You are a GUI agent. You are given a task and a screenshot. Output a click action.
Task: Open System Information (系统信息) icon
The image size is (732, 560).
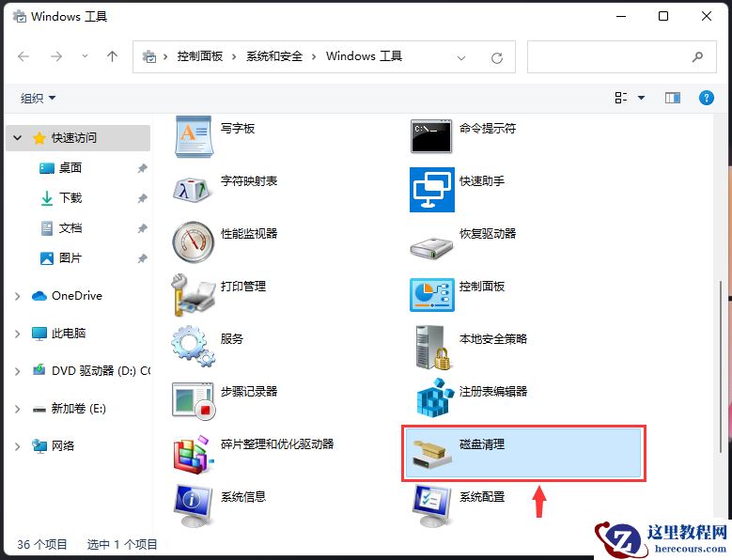[x=194, y=505]
